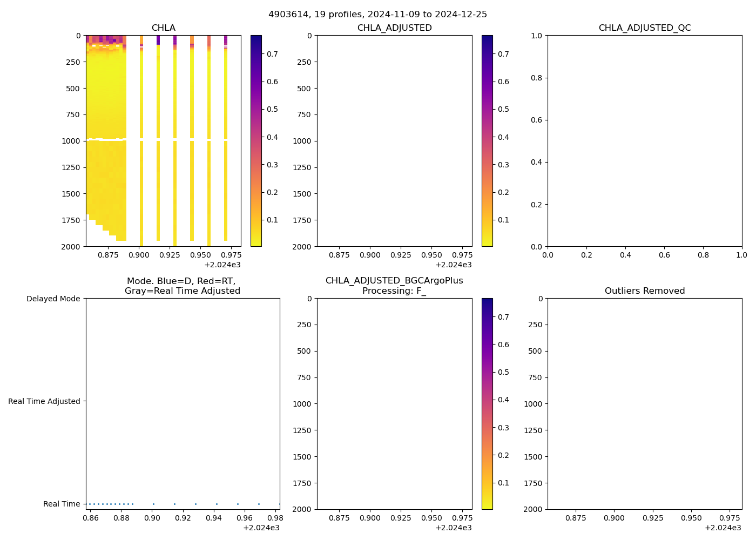Image resolution: width=756 pixels, height=540 pixels.
Task: Click the '2000' depth tick on CHLA heatmap
Action: (x=71, y=247)
